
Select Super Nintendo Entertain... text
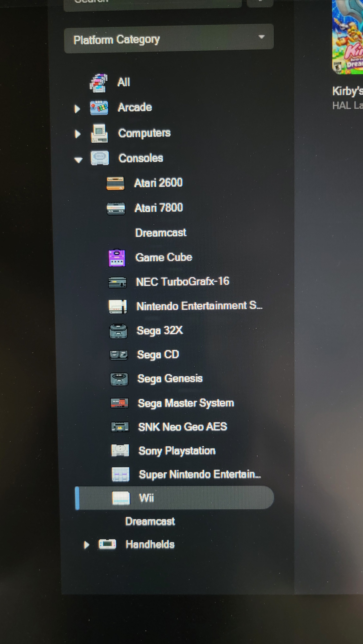point(200,474)
